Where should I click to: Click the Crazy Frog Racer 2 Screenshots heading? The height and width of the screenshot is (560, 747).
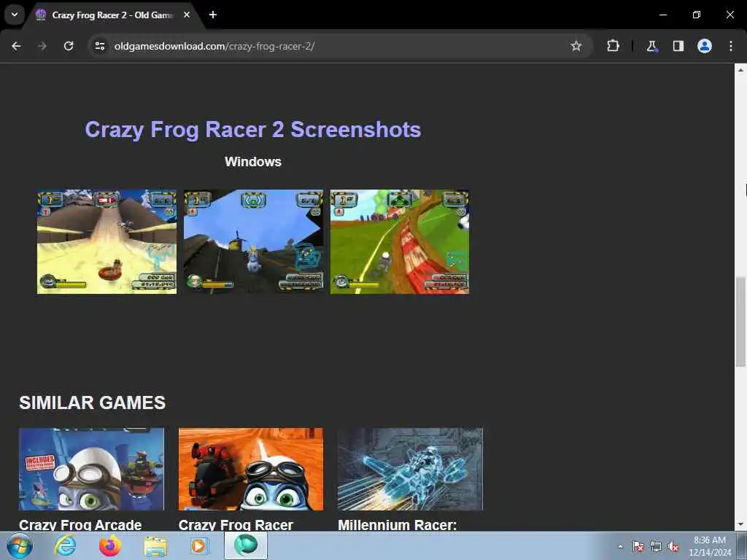tap(253, 130)
